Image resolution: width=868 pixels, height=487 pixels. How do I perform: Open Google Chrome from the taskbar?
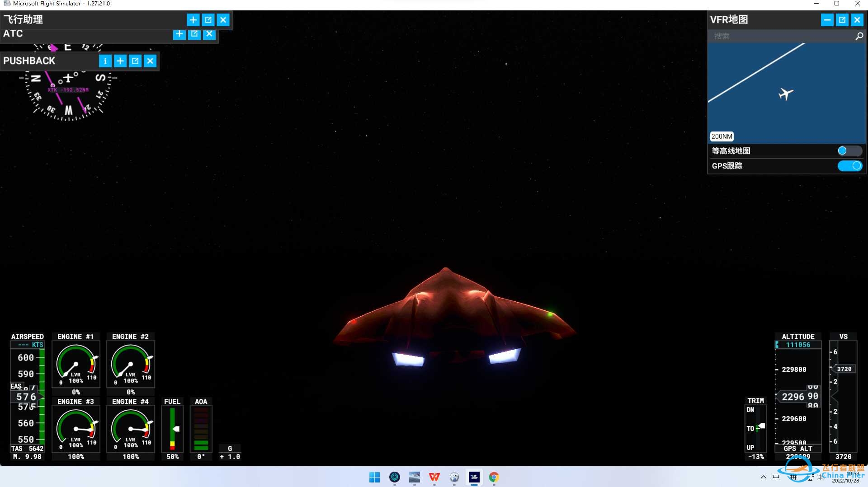click(x=494, y=477)
